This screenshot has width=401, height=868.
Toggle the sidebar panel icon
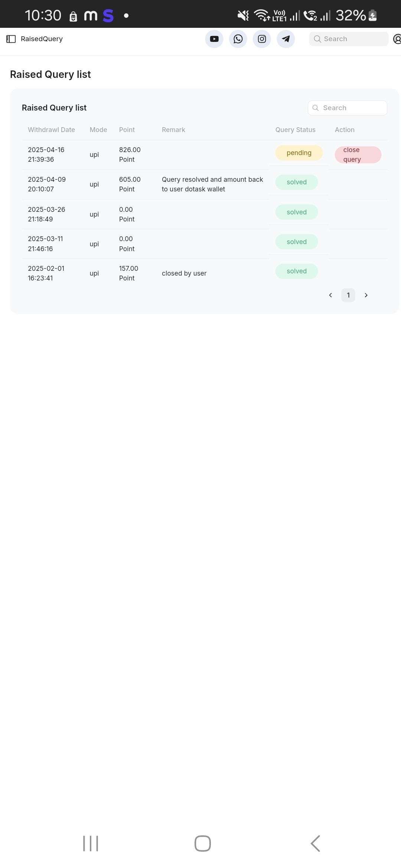(x=11, y=39)
